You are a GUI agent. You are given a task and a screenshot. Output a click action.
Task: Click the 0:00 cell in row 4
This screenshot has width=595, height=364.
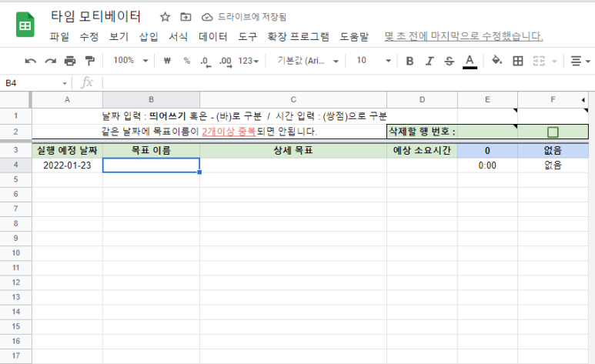[x=487, y=165]
